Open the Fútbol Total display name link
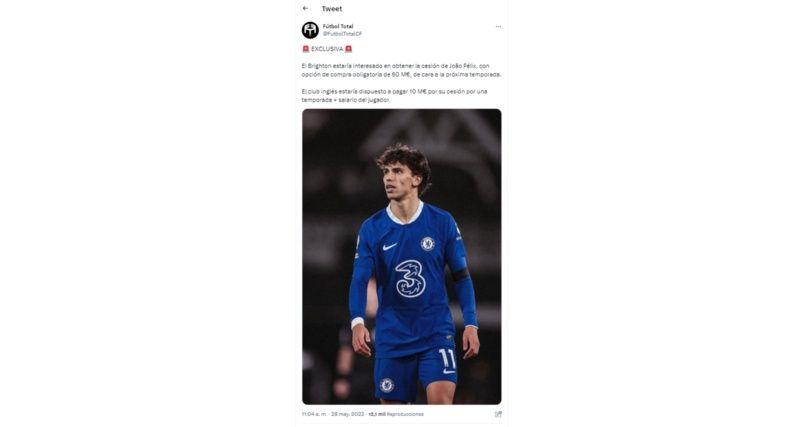 coord(338,26)
